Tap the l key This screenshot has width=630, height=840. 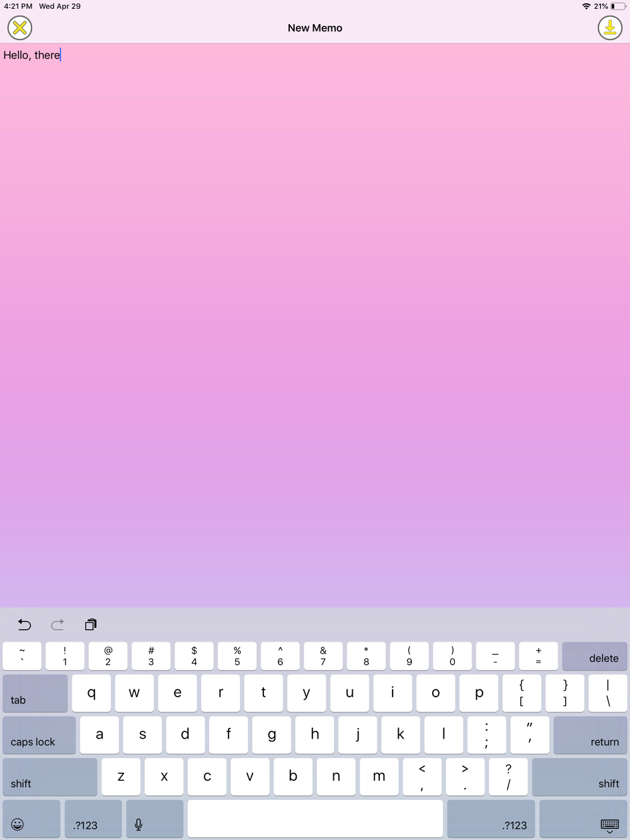click(x=444, y=735)
